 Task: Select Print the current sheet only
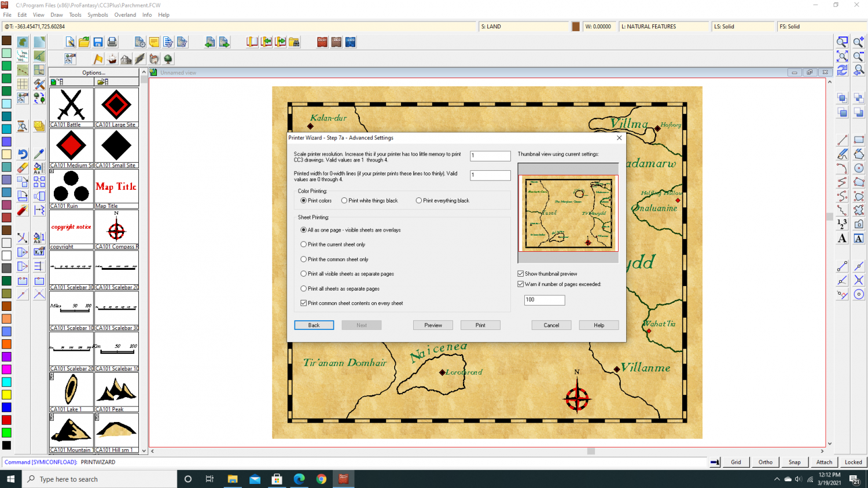pyautogui.click(x=333, y=244)
